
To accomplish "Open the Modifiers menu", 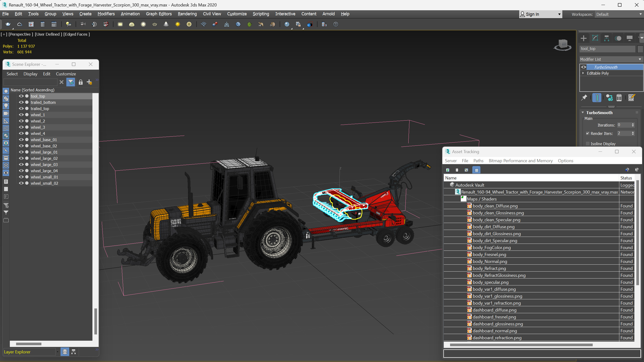I will point(106,14).
